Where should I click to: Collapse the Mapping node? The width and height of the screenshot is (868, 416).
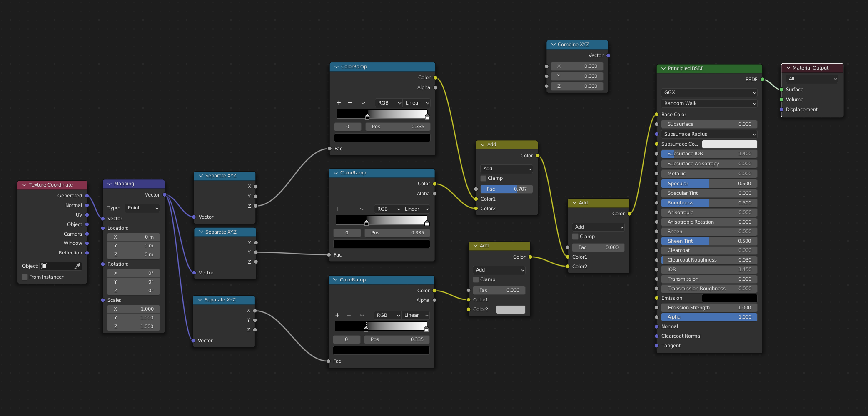(110, 184)
